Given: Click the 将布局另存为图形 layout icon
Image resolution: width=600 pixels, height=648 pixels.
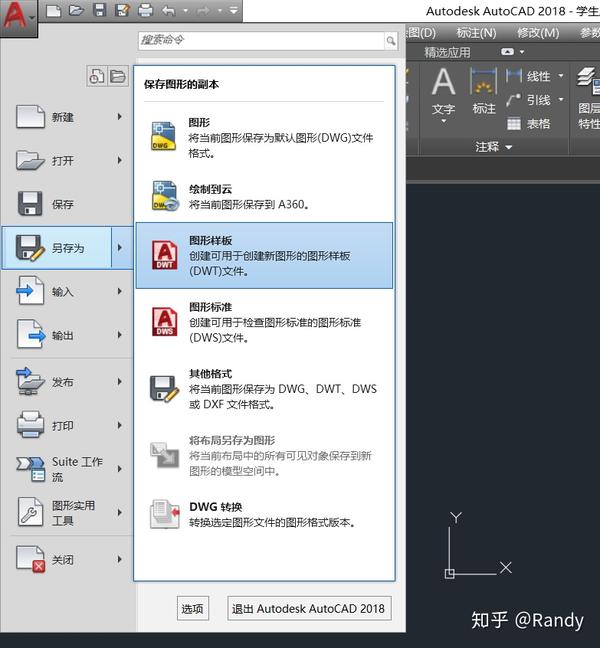Looking at the screenshot, I should coord(164,455).
